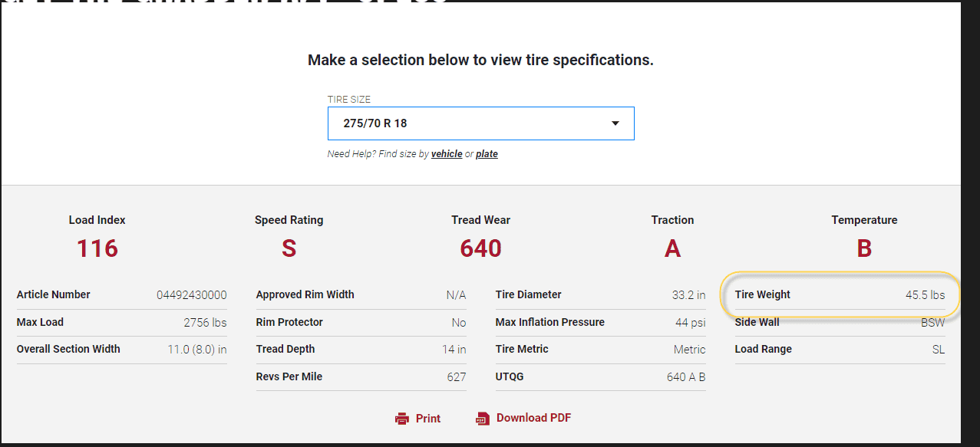The image size is (980, 447).
Task: Follow the 'vehicle' help link
Action: pos(447,154)
